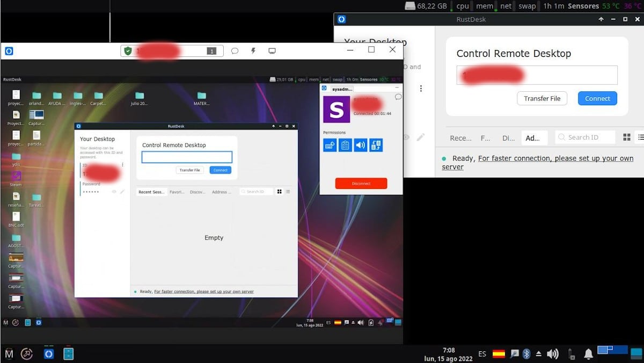Click RustDesk icon in host taskbar

[49, 354]
